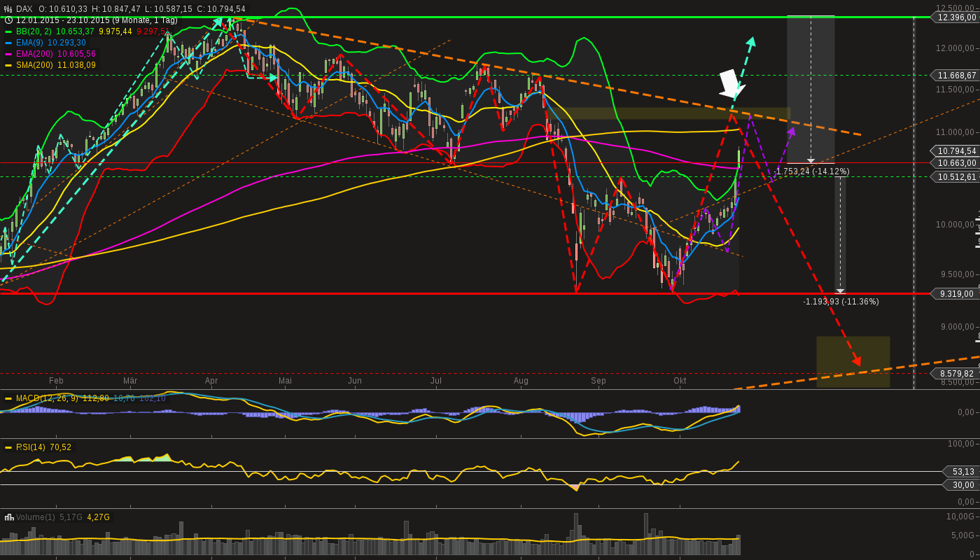
Task: Click the open value O: 10.610,33
Action: [63, 9]
